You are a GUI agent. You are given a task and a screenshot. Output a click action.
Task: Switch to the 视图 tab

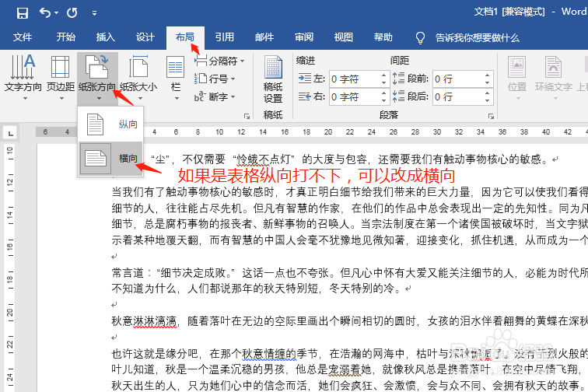tap(344, 37)
